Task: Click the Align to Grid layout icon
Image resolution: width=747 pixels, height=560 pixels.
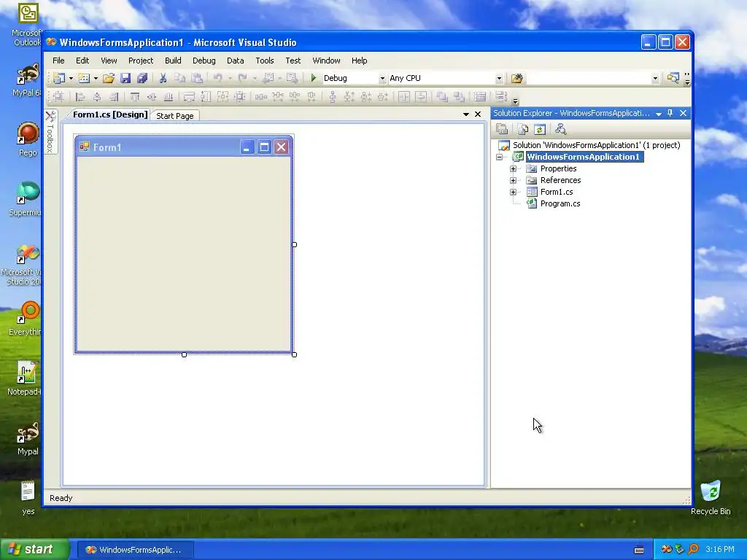Action: pyautogui.click(x=58, y=97)
